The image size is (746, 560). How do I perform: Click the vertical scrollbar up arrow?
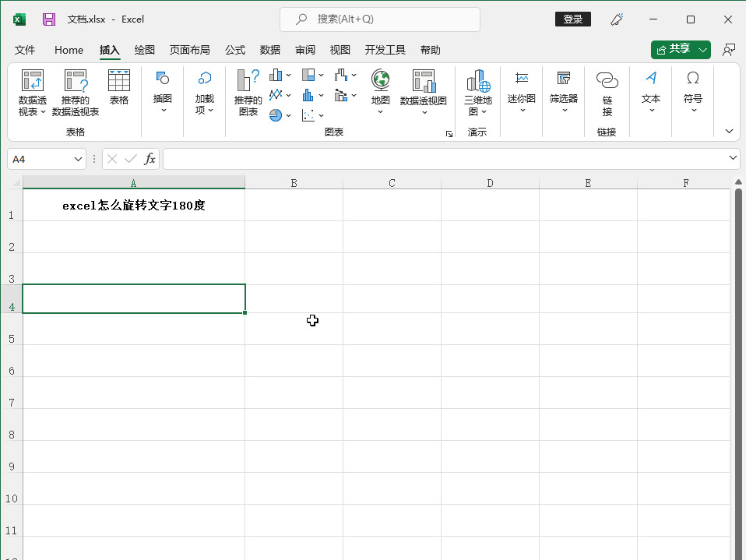[x=738, y=182]
